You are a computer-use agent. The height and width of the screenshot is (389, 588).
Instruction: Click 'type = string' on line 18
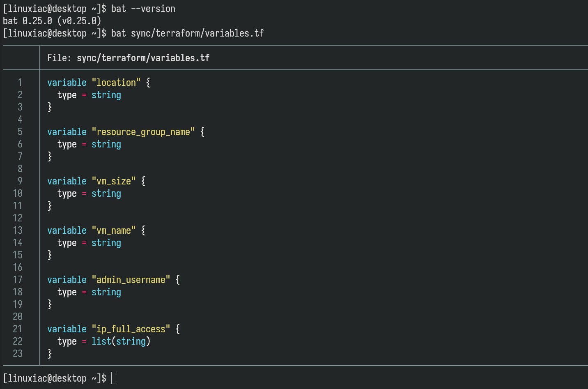pos(89,292)
